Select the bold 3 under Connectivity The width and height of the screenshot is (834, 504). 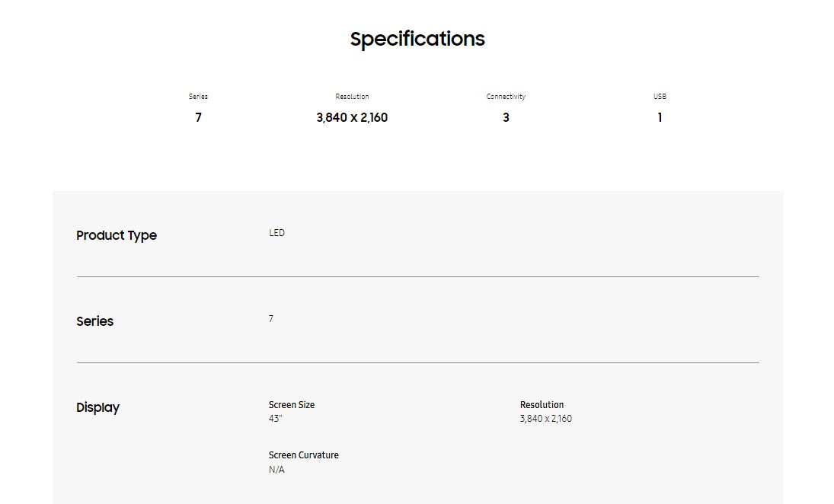click(506, 117)
